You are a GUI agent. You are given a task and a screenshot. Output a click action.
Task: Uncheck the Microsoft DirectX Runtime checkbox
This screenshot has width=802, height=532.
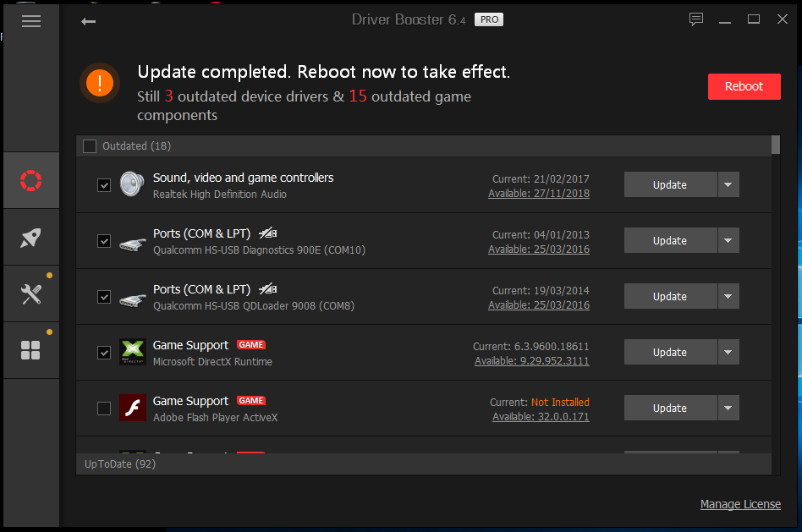tap(104, 353)
